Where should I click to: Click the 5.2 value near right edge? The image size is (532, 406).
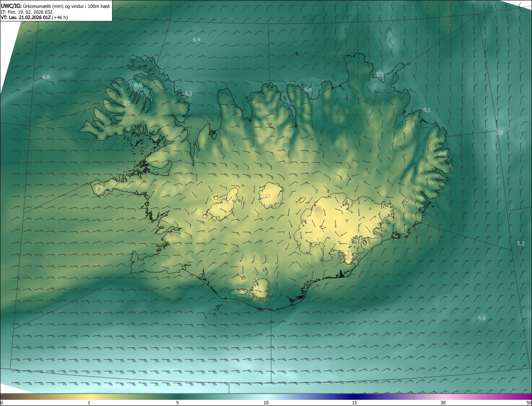click(x=521, y=243)
